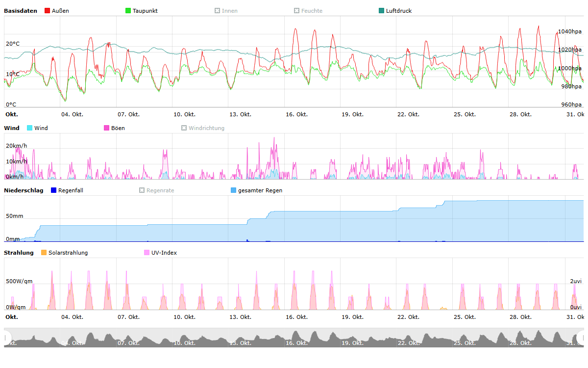Viewport: 588px width, 368px height.
Task: Click the orange Solarstrahlung legend icon
Action: click(44, 253)
